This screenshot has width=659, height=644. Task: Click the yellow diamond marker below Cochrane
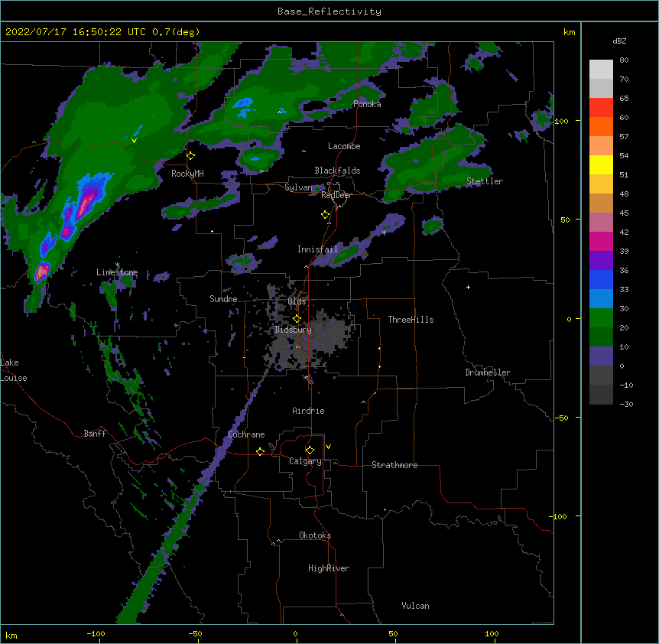tap(260, 451)
